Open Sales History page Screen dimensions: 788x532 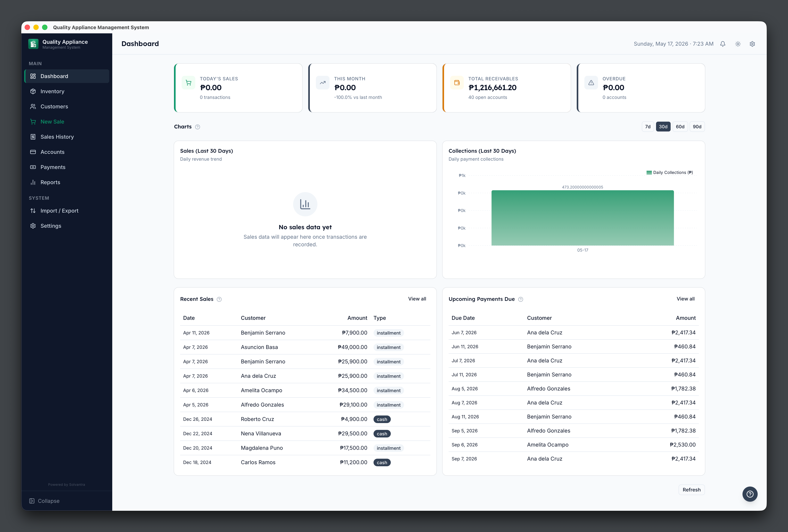[x=67, y=137]
